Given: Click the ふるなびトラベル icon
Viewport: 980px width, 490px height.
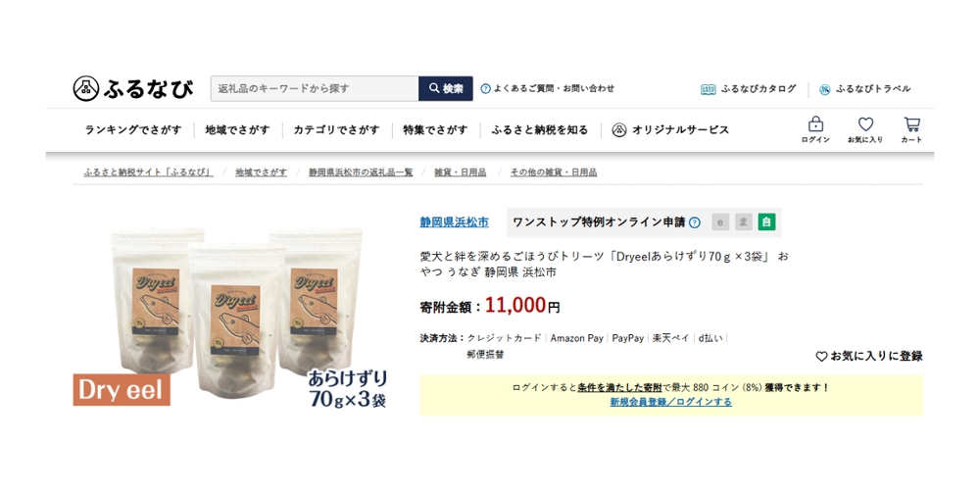Looking at the screenshot, I should (x=825, y=89).
